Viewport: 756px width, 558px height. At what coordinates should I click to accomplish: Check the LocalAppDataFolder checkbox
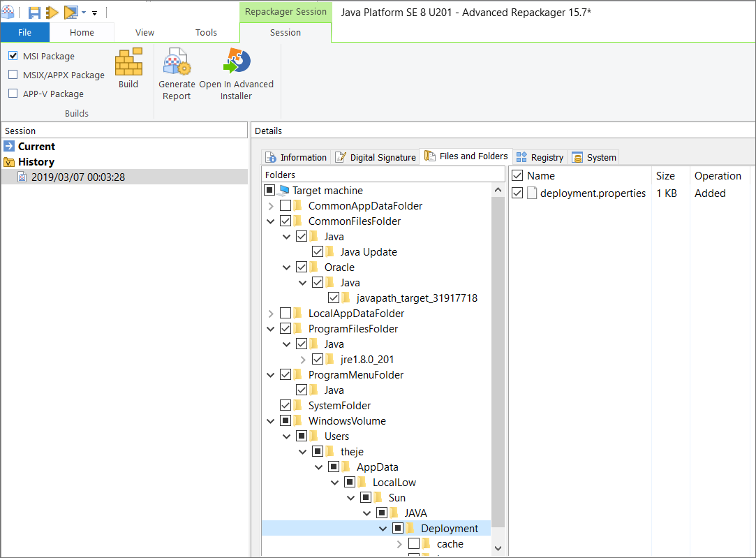pos(286,314)
